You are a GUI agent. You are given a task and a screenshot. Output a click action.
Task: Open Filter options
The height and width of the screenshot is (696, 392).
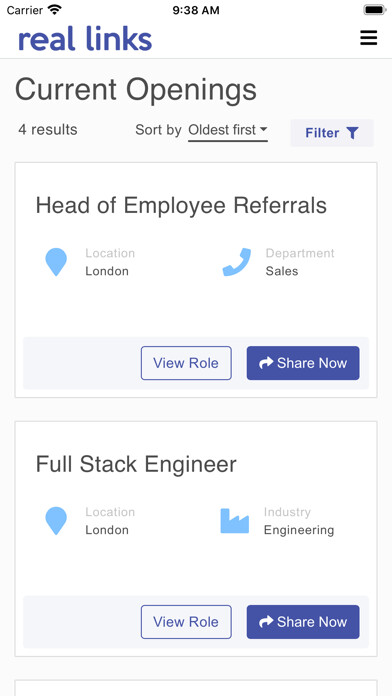pos(332,133)
